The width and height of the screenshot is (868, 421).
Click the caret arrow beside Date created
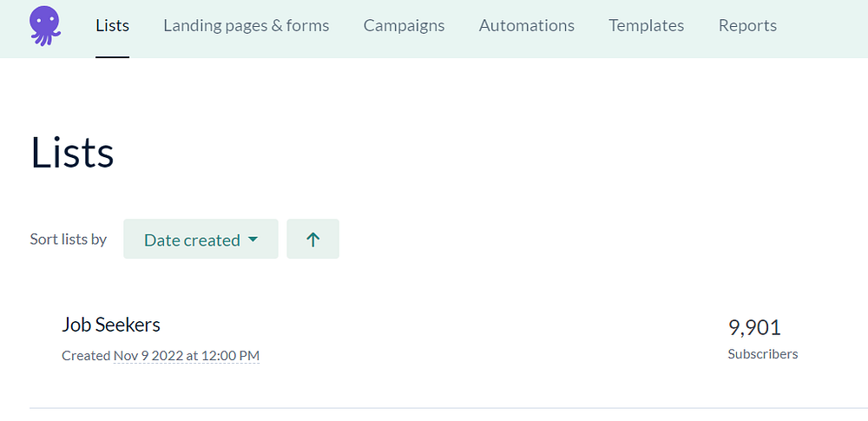253,240
